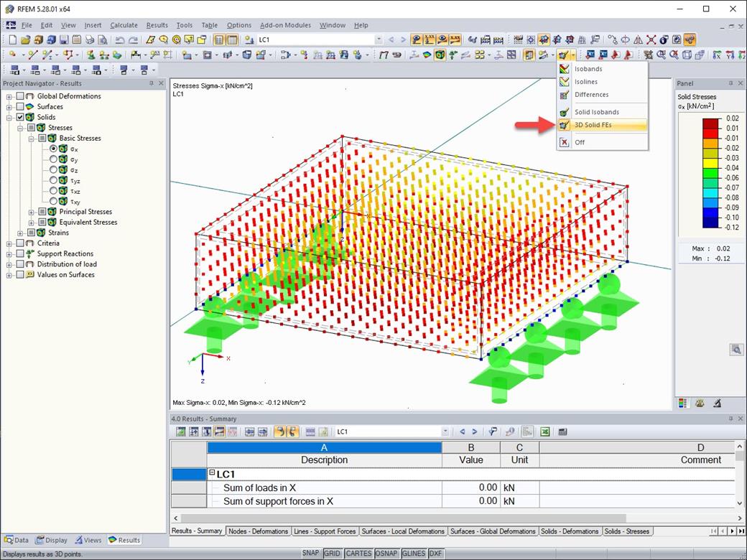Collapse the Basic Stresses branch
The height and width of the screenshot is (560, 747).
click(x=32, y=138)
